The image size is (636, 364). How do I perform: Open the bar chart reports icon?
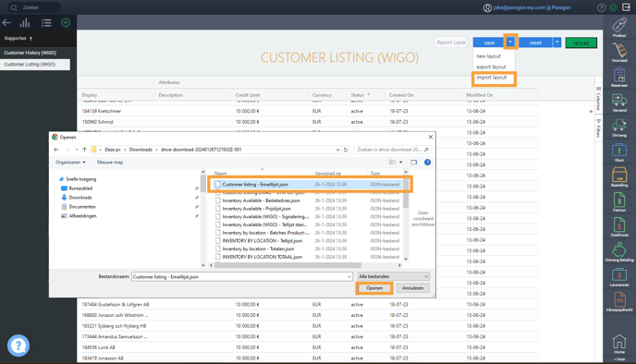[25, 23]
